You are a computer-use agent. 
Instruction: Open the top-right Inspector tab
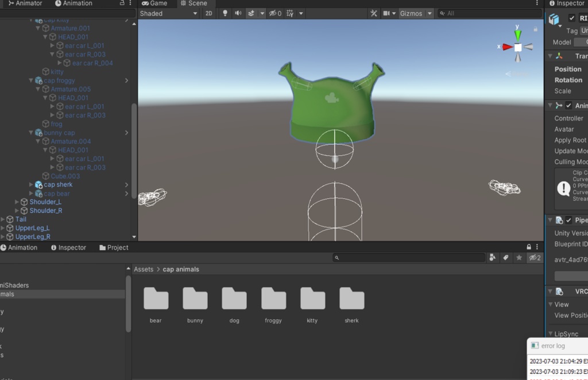coord(567,3)
